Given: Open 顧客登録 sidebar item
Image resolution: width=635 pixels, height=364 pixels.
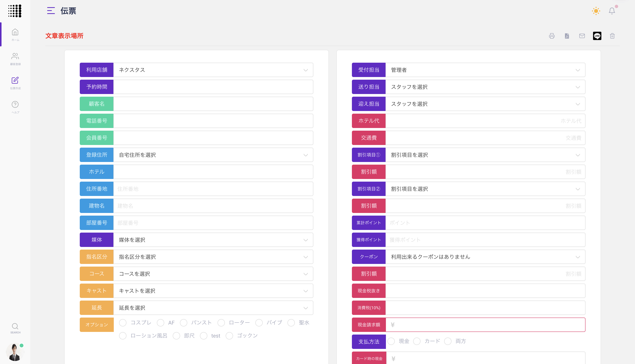Looking at the screenshot, I should click(x=15, y=59).
